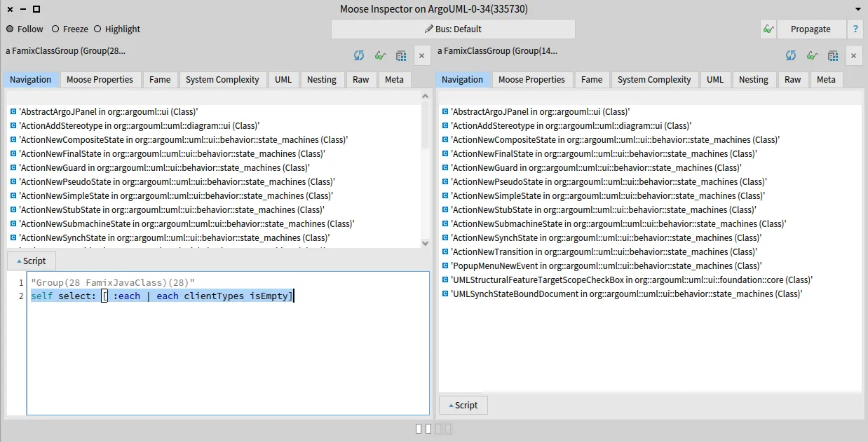Click class icon of ActionNewFinalState in right list
The width and height of the screenshot is (868, 442).
click(445, 153)
